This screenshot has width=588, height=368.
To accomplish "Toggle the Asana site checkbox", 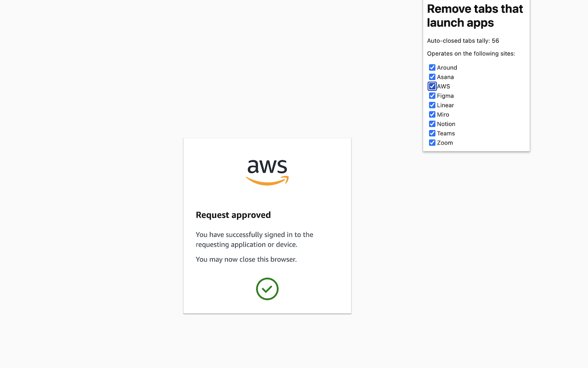I will click(x=432, y=77).
